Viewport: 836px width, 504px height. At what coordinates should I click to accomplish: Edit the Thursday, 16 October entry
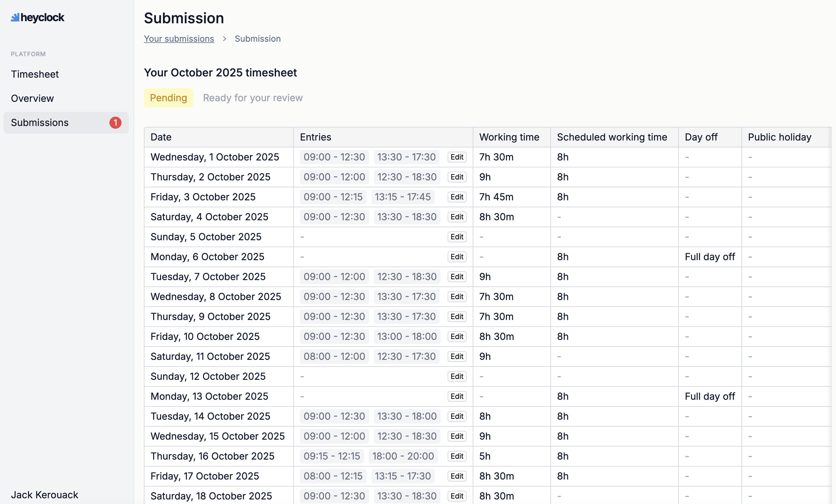[x=457, y=456]
